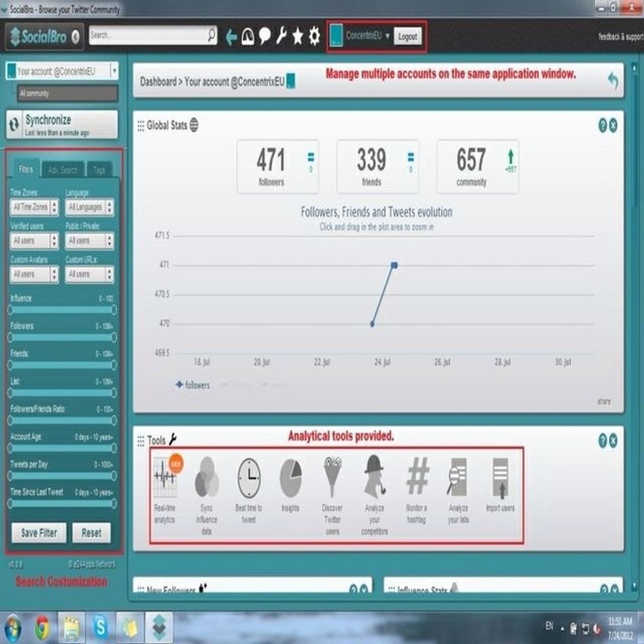Click the Import users icon
This screenshot has height=644, width=644.
click(500, 478)
